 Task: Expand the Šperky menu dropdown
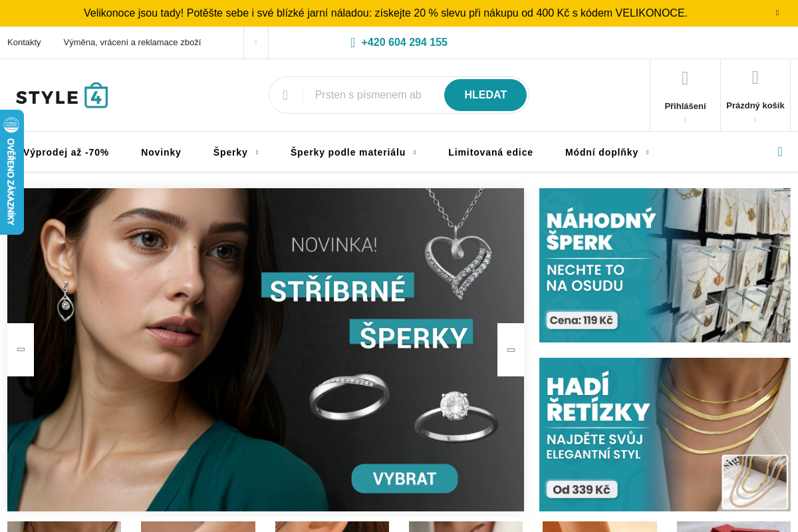coord(257,152)
